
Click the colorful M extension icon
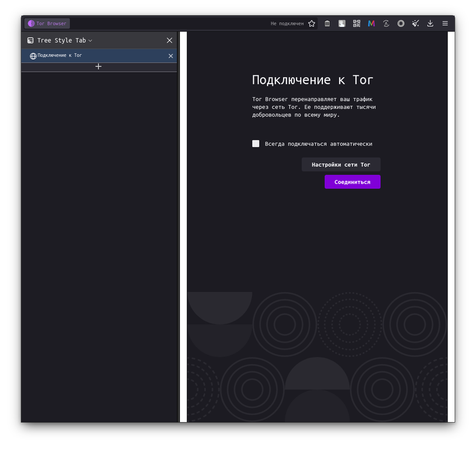pyautogui.click(x=371, y=23)
